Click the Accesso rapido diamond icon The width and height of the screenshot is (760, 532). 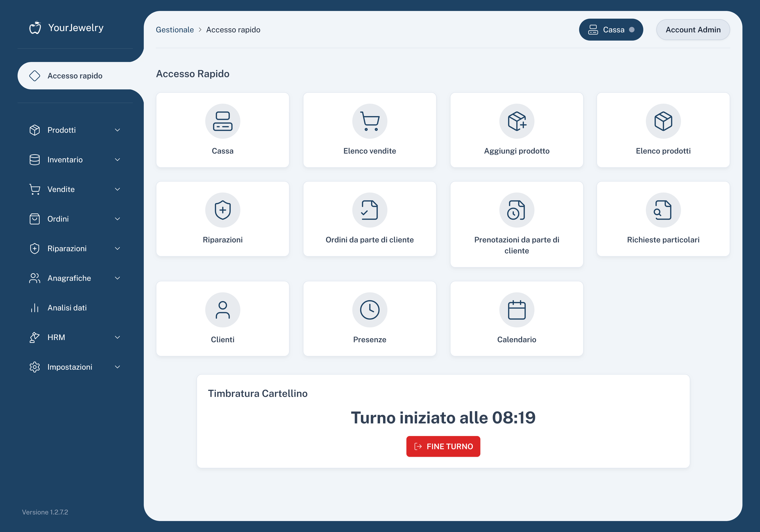tap(35, 76)
